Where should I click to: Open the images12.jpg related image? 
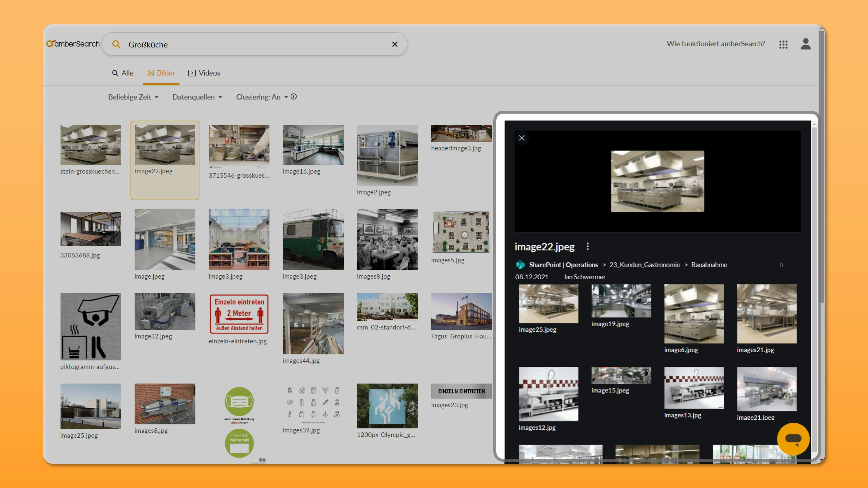(549, 394)
